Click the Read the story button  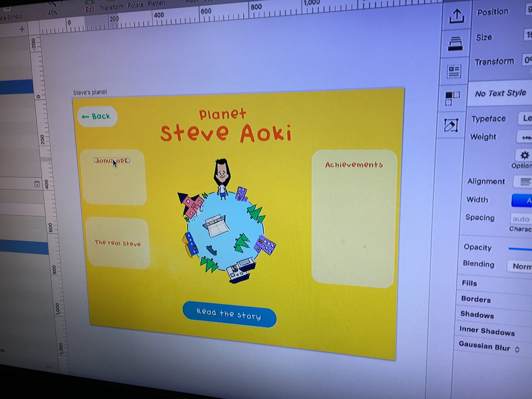point(229,314)
